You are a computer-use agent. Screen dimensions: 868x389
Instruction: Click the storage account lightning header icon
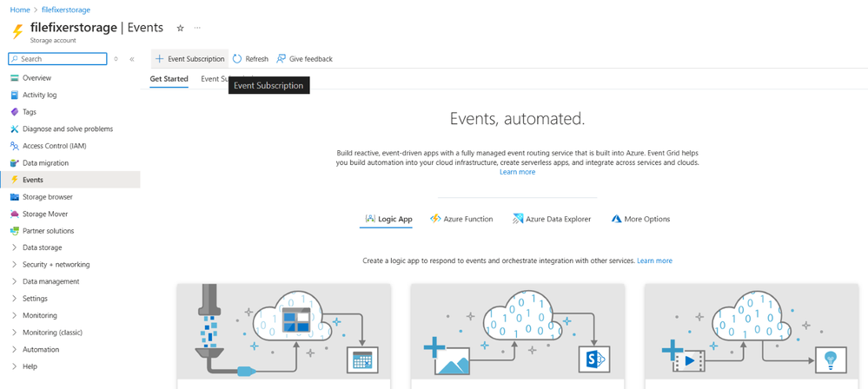coord(17,31)
